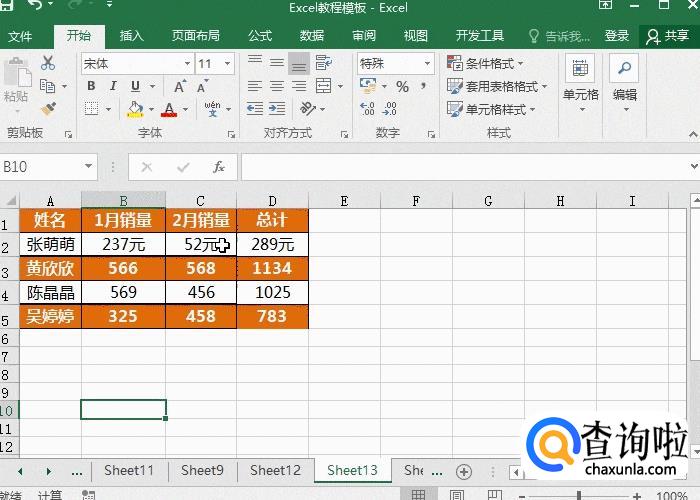Switch to the 插入 ribbon tab
This screenshot has height=500, width=700.
pyautogui.click(x=132, y=36)
